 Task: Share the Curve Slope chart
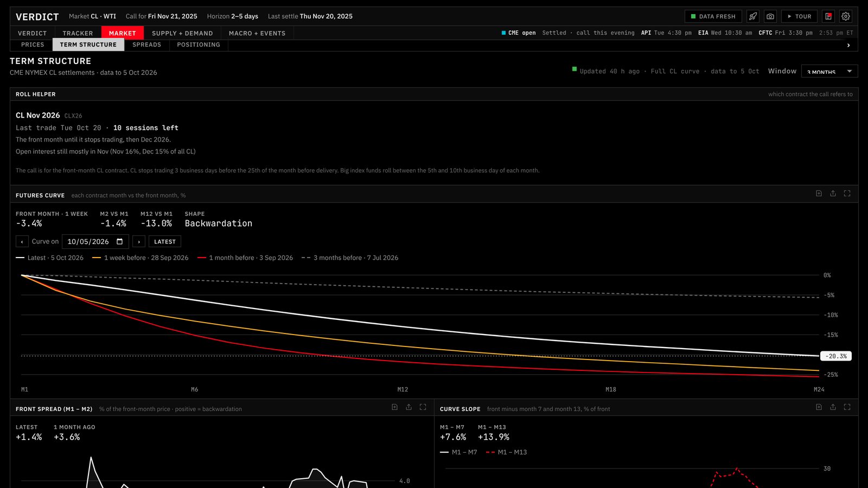pyautogui.click(x=833, y=407)
